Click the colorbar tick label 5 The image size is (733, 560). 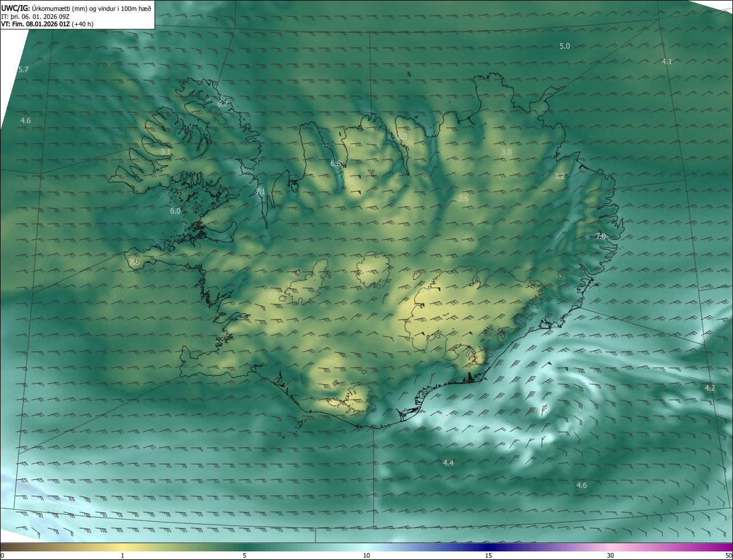pyautogui.click(x=245, y=555)
